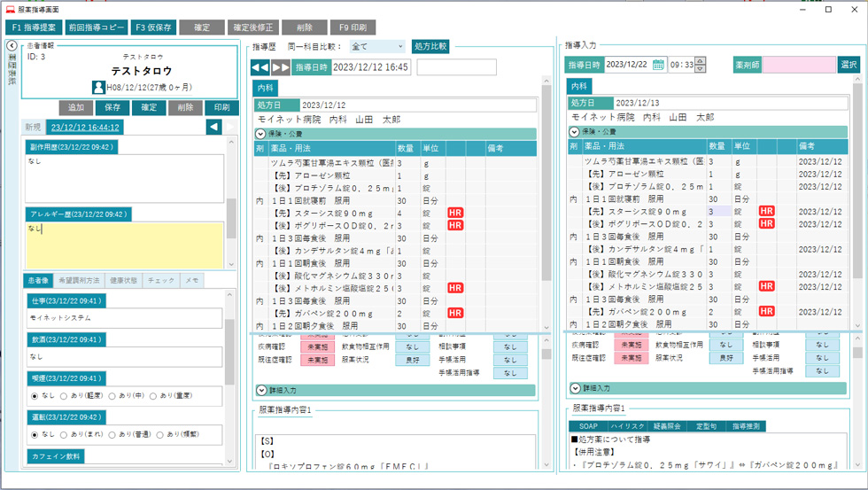This screenshot has height=490, width=868.
Task: Click the HR badge for ガバペン錠 in 指導歴
Action: click(455, 313)
